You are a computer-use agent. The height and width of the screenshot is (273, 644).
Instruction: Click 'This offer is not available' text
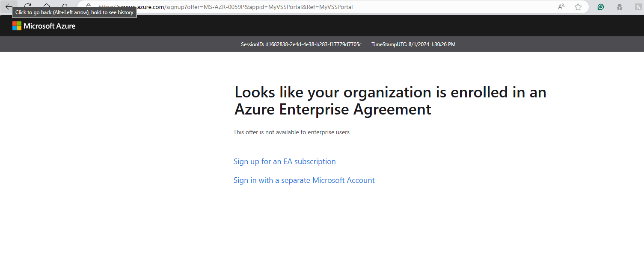[291, 132]
